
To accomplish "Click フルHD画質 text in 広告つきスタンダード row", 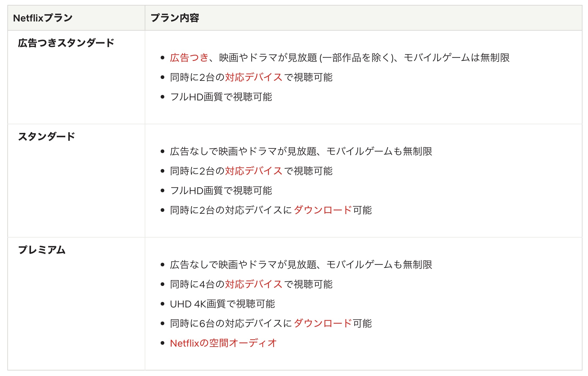I will point(196,97).
